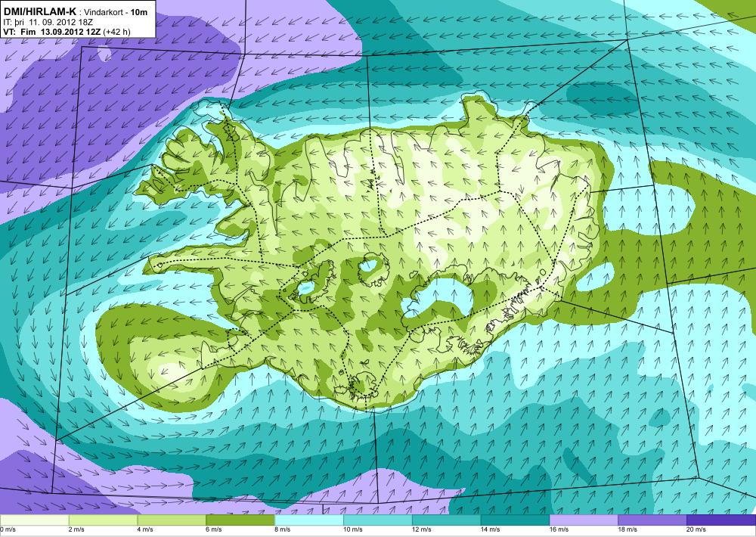Click the '6 m/s' legend label
Image resolution: width=756 pixels, height=537 pixels.
tap(214, 529)
